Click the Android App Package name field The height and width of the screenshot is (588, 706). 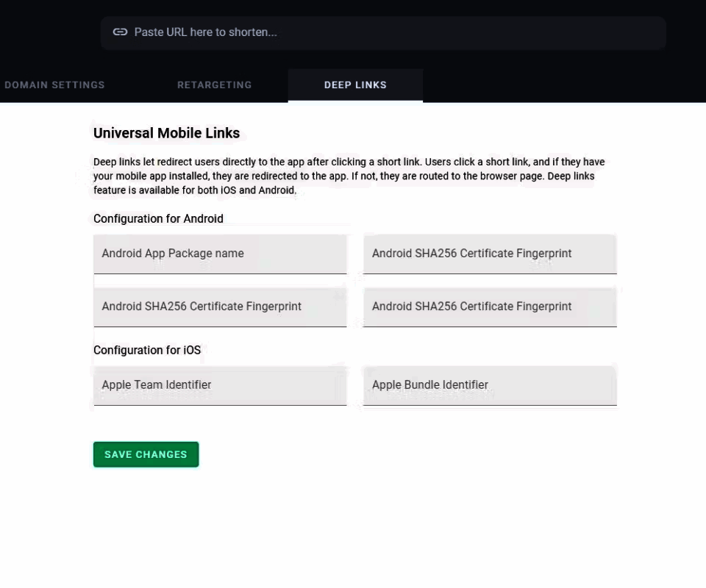(220, 254)
